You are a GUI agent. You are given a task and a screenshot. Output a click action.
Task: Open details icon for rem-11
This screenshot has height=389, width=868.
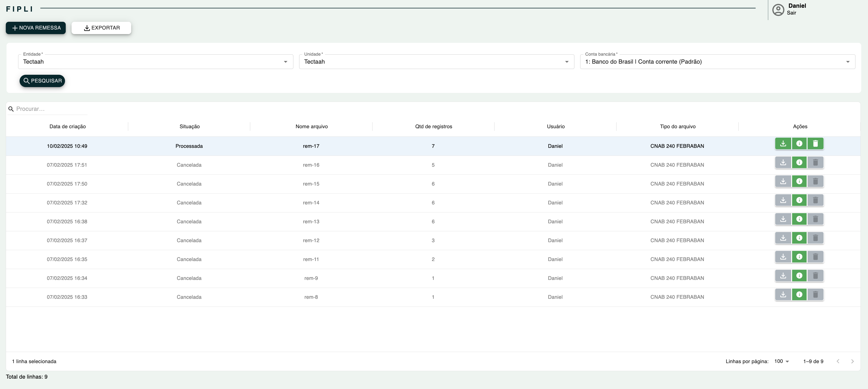[799, 257]
